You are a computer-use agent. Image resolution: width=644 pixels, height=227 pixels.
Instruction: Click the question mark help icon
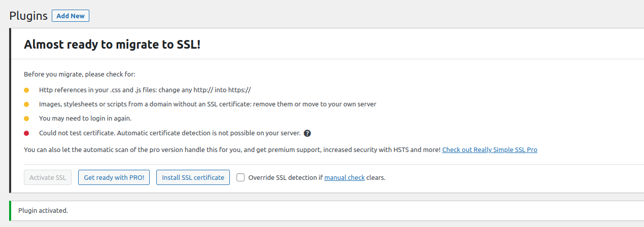pyautogui.click(x=307, y=134)
